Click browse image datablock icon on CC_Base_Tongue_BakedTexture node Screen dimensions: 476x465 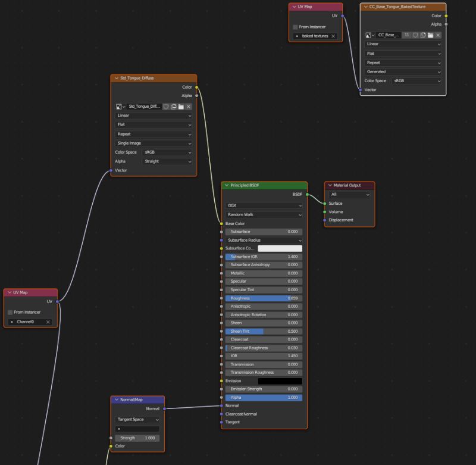pyautogui.click(x=368, y=35)
